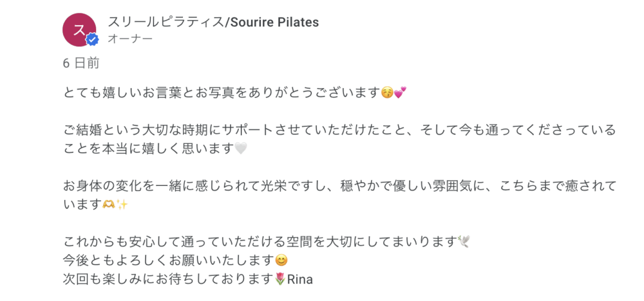Click the line starting これからも安心して
This screenshot has height=301, width=644.
click(x=260, y=241)
